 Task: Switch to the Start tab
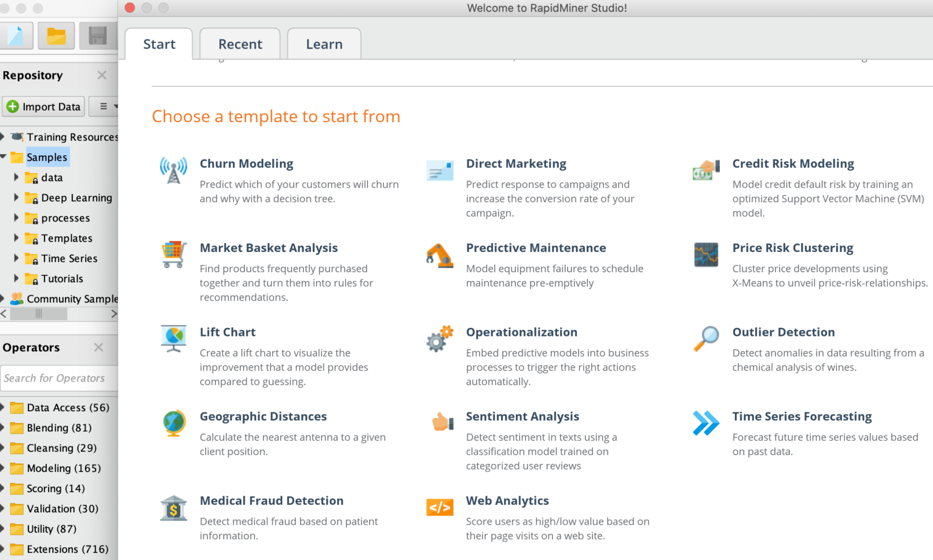(159, 44)
